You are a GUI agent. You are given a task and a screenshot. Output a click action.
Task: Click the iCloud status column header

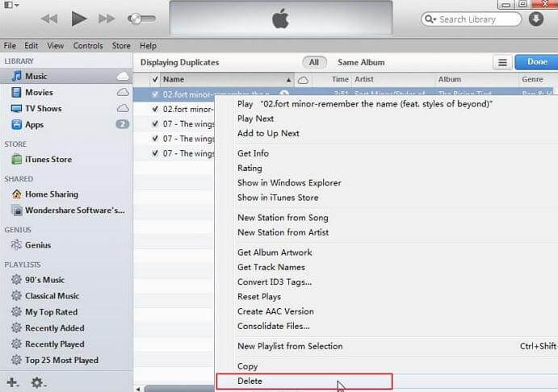(x=303, y=80)
